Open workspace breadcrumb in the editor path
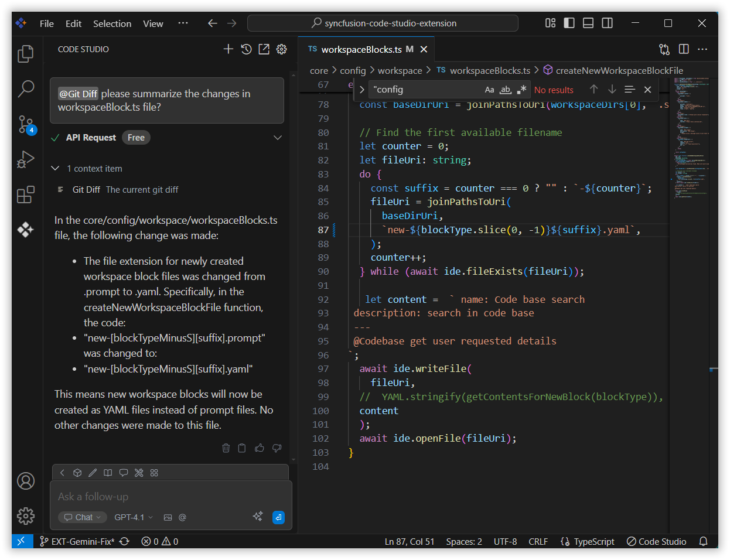Screen dimensions: 730x560 coord(400,70)
